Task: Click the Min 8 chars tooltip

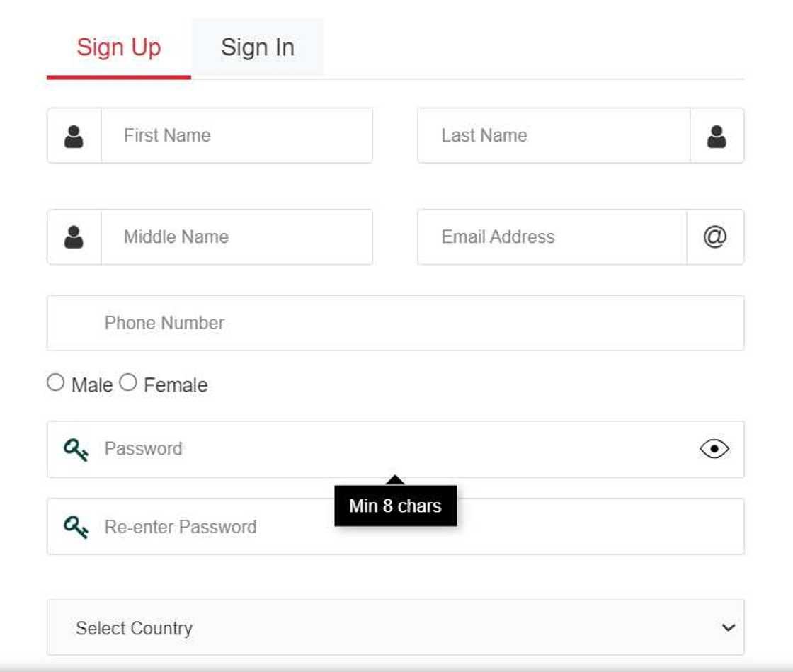Action: (x=395, y=506)
